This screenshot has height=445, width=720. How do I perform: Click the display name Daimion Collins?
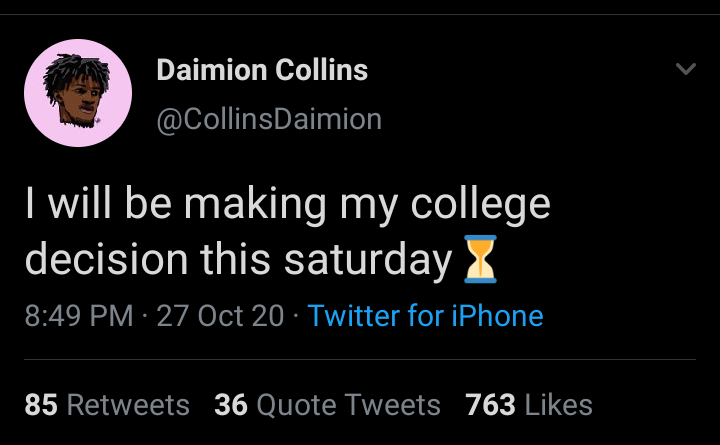(262, 71)
